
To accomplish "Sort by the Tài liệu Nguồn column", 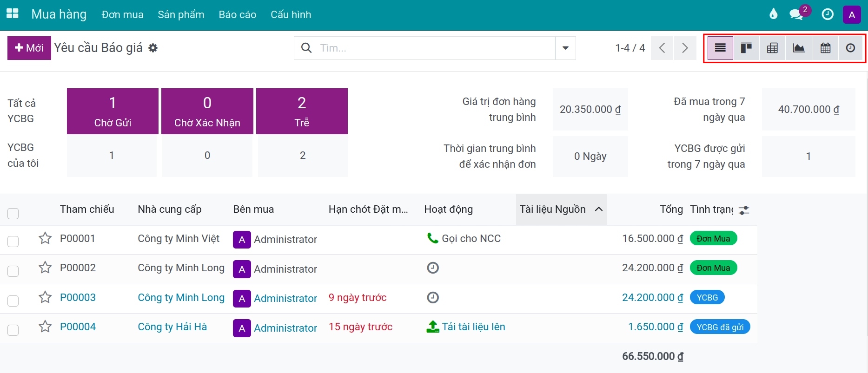I will 561,209.
